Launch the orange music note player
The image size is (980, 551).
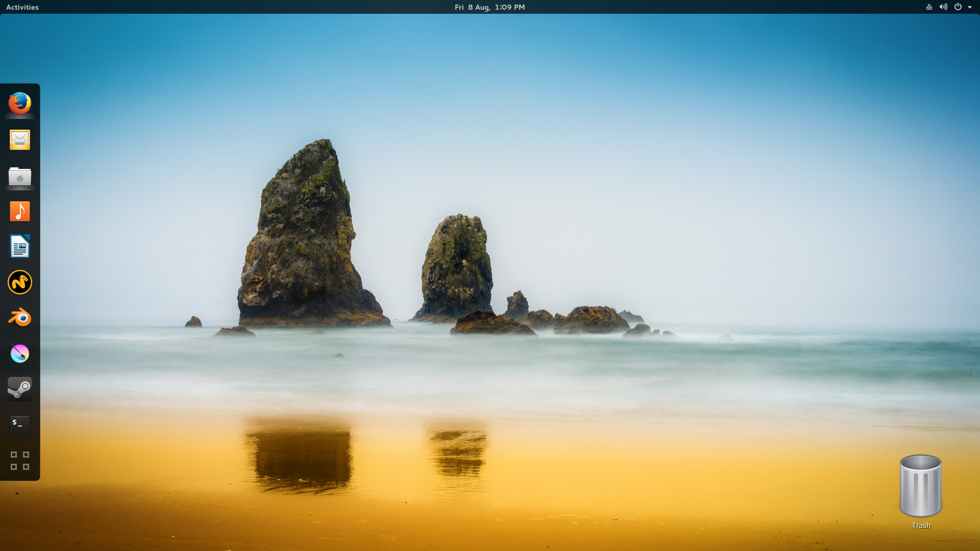[x=20, y=211]
